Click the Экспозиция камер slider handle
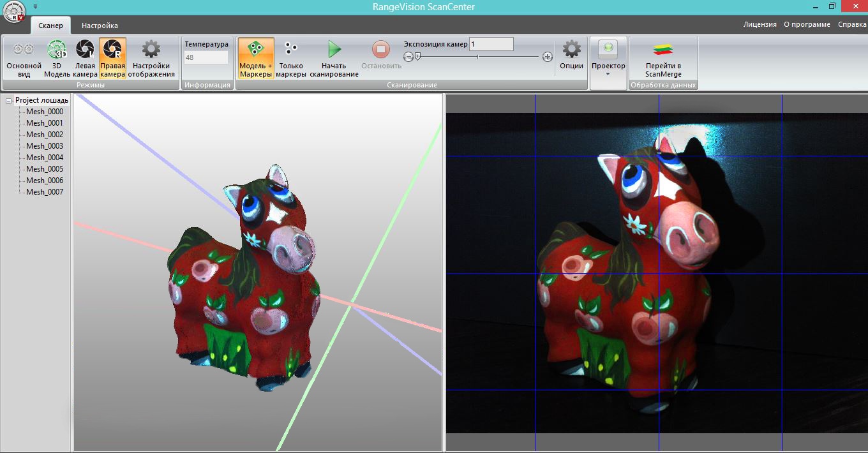Screen dimensions: 868x453 point(417,57)
